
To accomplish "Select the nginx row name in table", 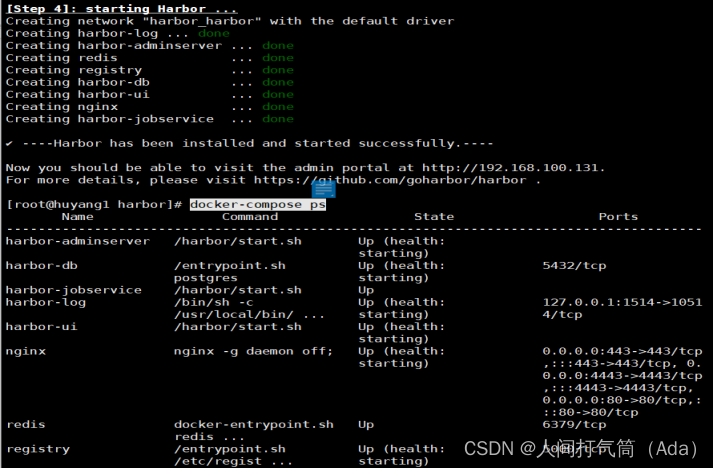I will [x=26, y=352].
